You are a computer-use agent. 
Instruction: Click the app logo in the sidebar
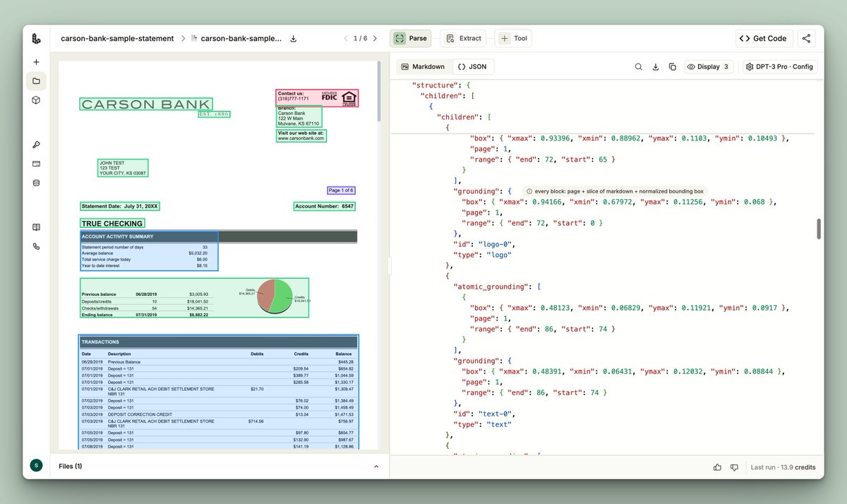coord(36,39)
